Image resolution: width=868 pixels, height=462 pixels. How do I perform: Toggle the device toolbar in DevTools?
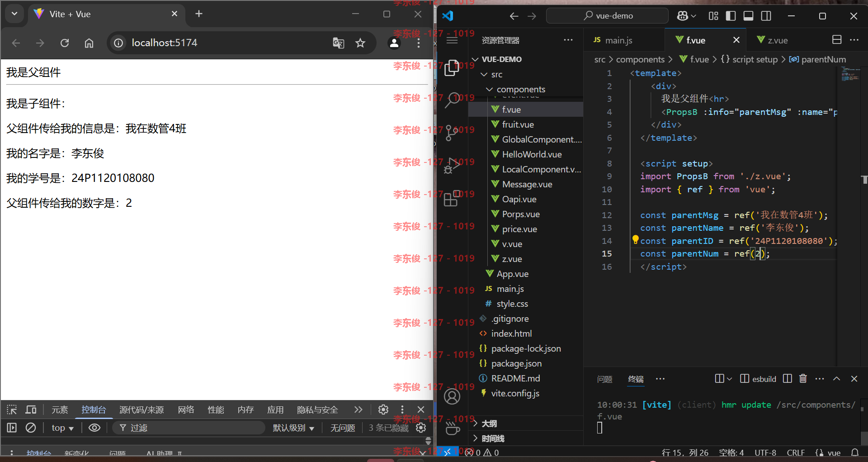tap(31, 410)
